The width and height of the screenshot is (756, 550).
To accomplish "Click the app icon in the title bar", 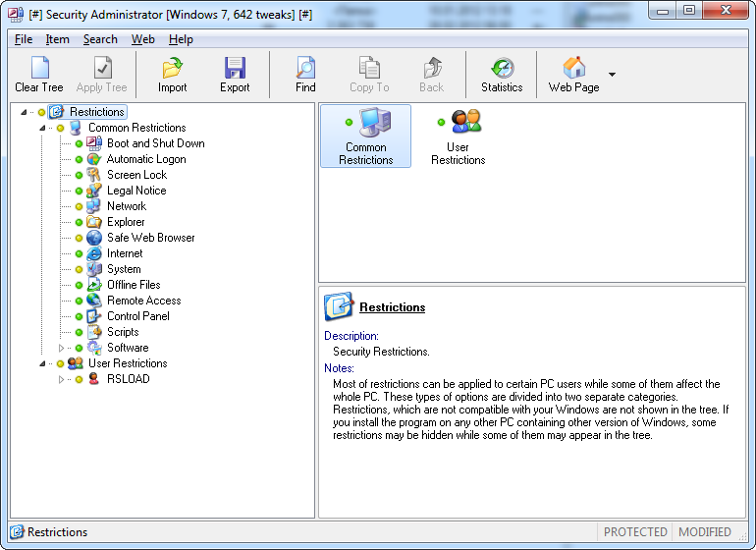I will tap(15, 15).
